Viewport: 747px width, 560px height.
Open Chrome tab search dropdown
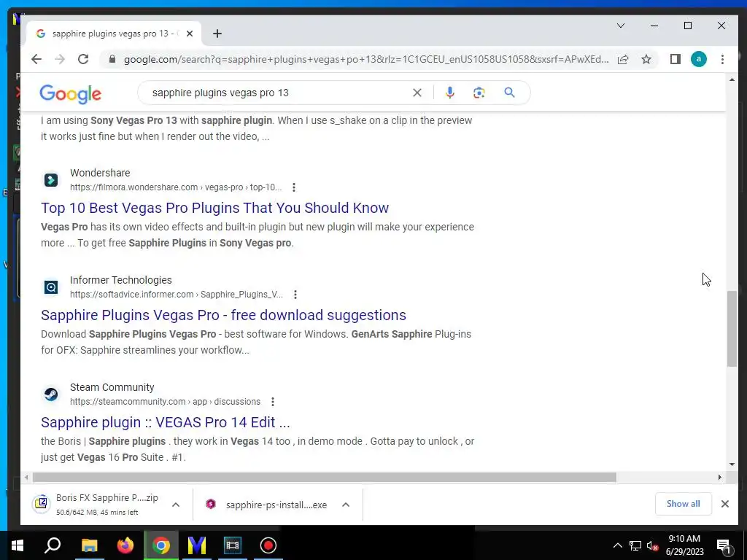pos(621,26)
